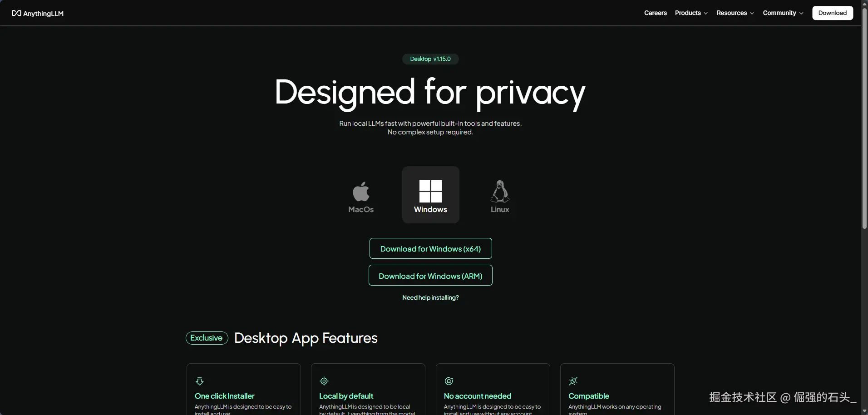The width and height of the screenshot is (868, 415).
Task: Switch to the Windows tab label
Action: pos(430,209)
